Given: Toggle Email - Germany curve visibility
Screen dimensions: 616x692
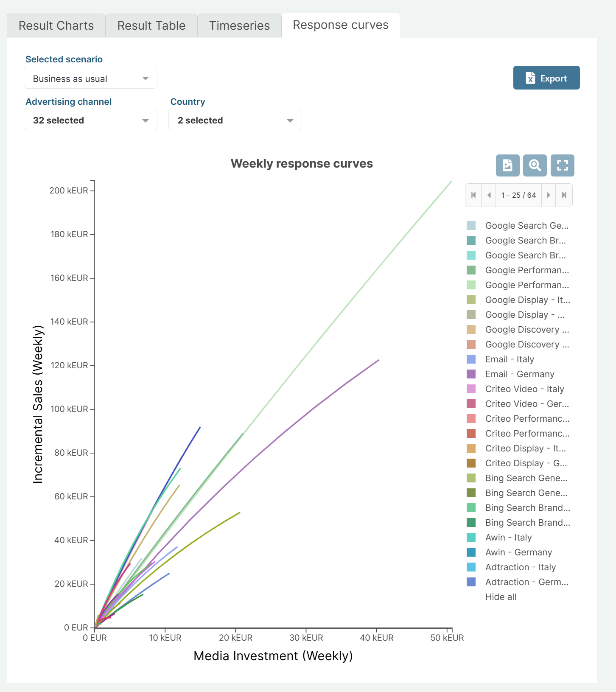Looking at the screenshot, I should coord(519,374).
